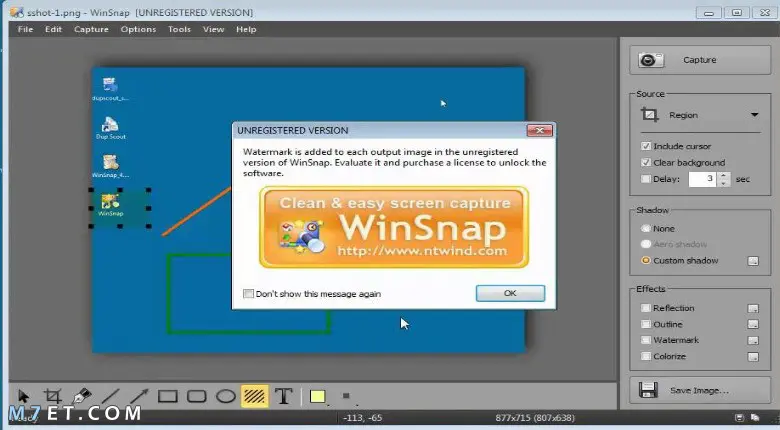Click the dupscout desktop icon in the screenshot
This screenshot has width=780, height=430.
click(x=110, y=89)
